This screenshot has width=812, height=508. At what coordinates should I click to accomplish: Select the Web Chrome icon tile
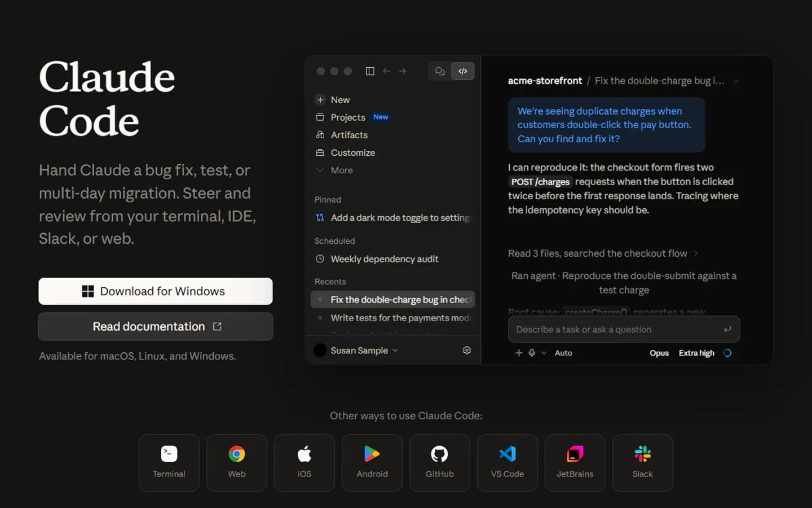pos(237,463)
